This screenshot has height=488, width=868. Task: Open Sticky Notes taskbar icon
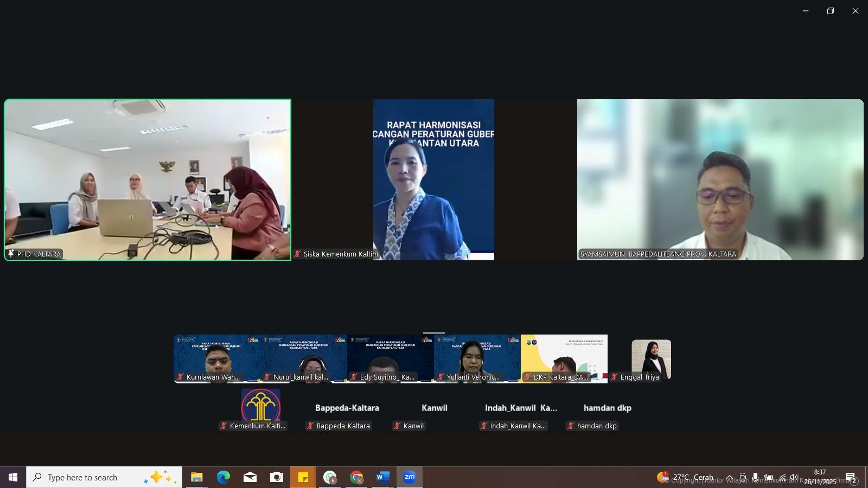(x=303, y=477)
